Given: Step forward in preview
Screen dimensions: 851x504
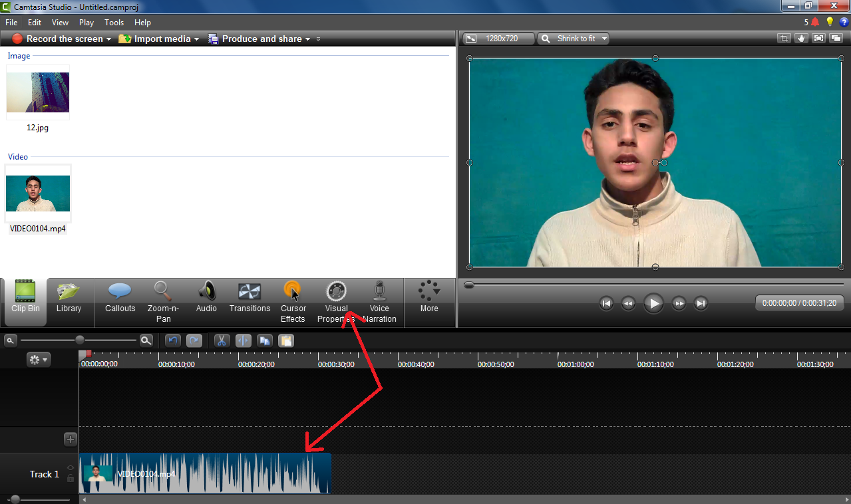Looking at the screenshot, I should click(x=679, y=303).
